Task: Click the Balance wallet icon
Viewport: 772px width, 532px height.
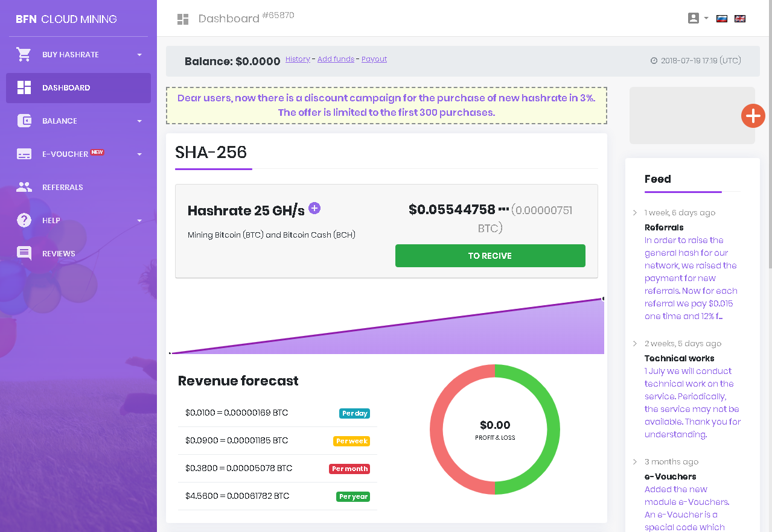Action: click(x=24, y=121)
